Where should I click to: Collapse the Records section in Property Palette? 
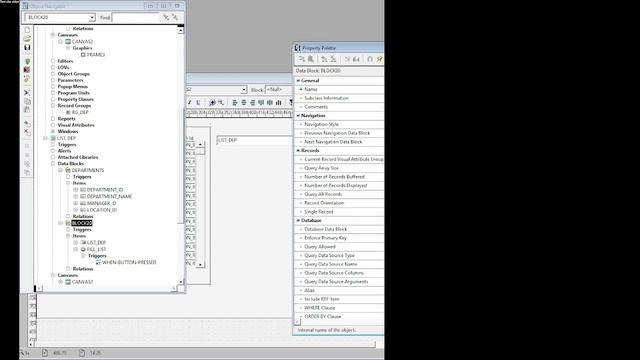298,151
